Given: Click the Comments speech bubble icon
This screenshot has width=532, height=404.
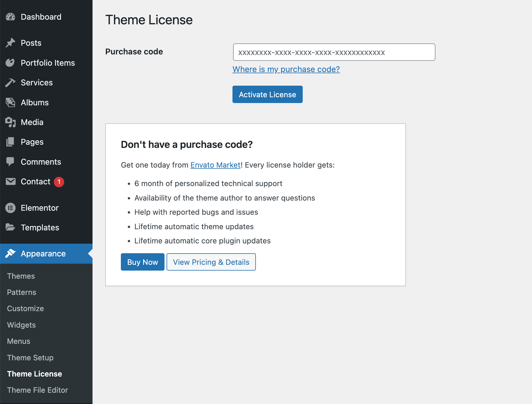Looking at the screenshot, I should [x=10, y=162].
